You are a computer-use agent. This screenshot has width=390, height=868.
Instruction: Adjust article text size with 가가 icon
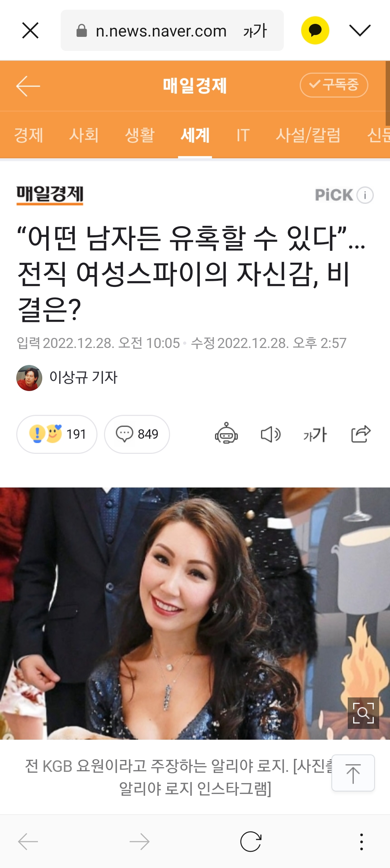315,434
